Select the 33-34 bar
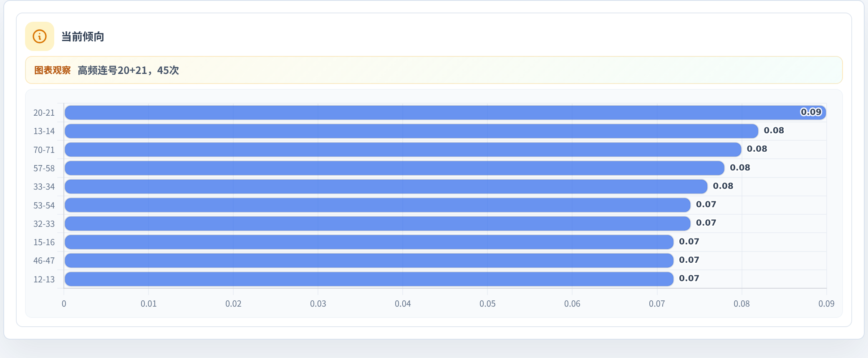 [386, 187]
